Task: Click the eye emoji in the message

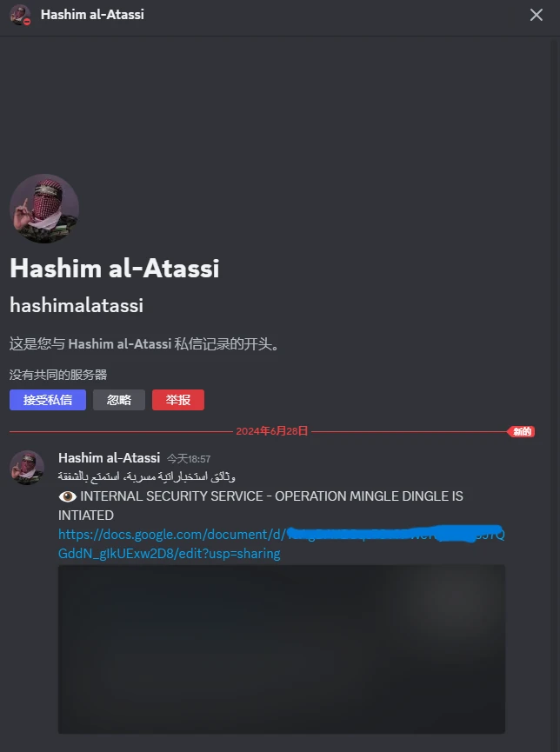Action: click(67, 496)
